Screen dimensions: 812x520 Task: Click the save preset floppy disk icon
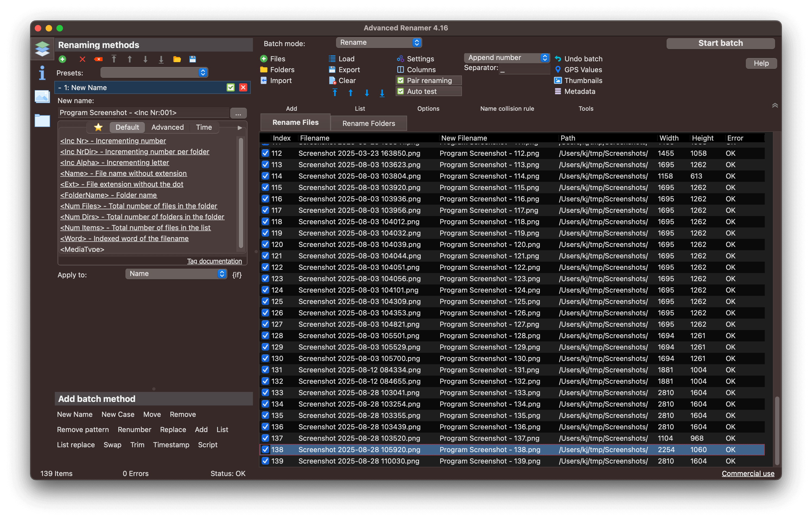click(x=193, y=59)
